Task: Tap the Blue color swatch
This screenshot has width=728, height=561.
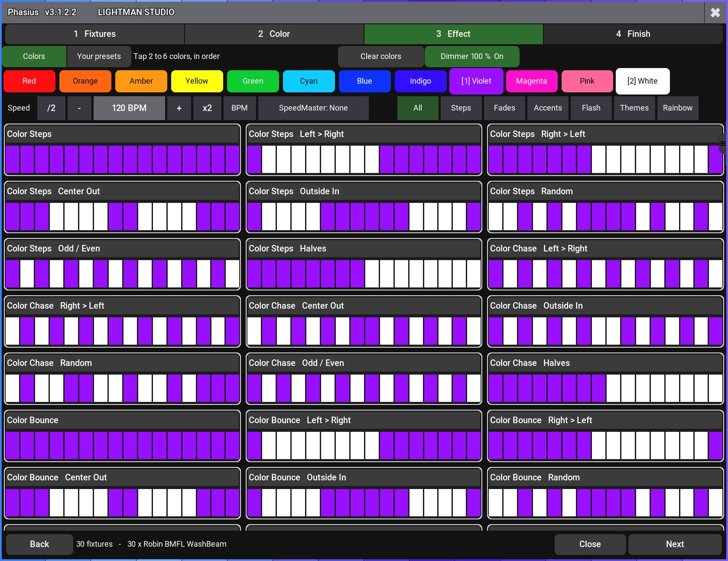Action: [364, 81]
